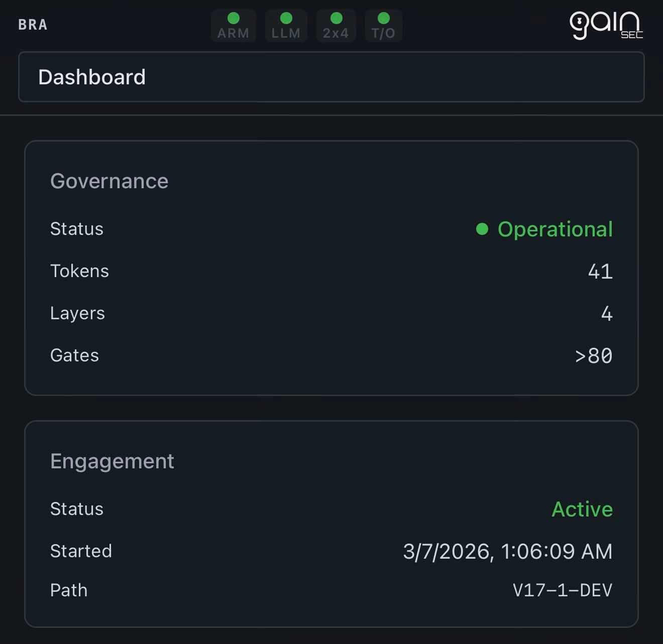Expand the Engagement panel
The image size is (663, 644).
click(x=112, y=461)
